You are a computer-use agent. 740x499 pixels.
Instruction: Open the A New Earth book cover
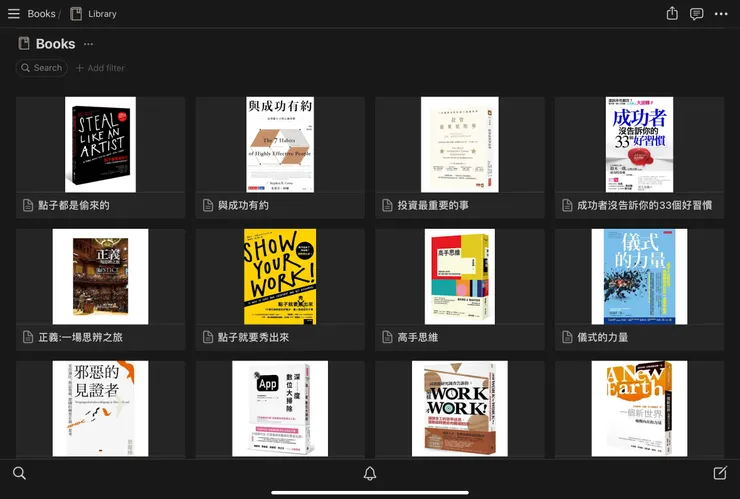click(x=639, y=408)
